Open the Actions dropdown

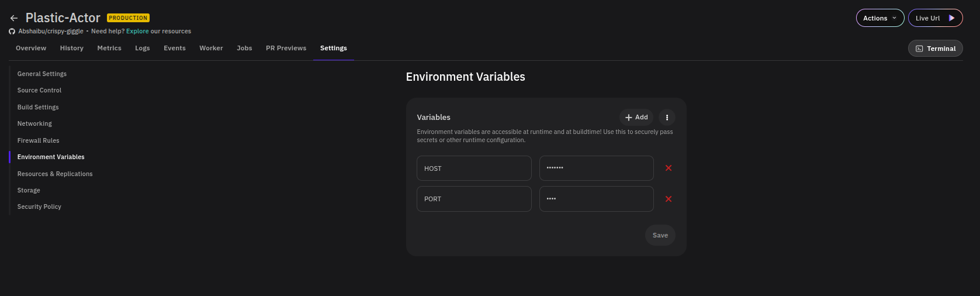(880, 18)
